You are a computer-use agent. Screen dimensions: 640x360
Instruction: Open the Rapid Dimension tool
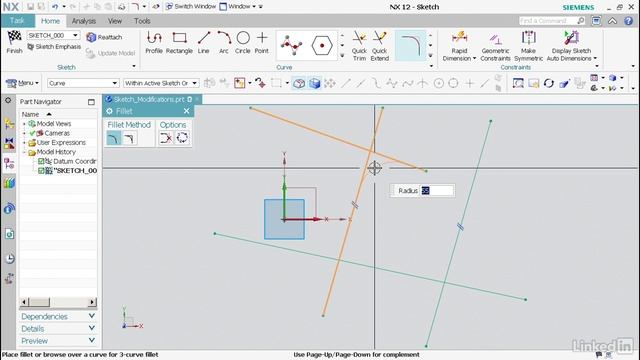point(459,46)
